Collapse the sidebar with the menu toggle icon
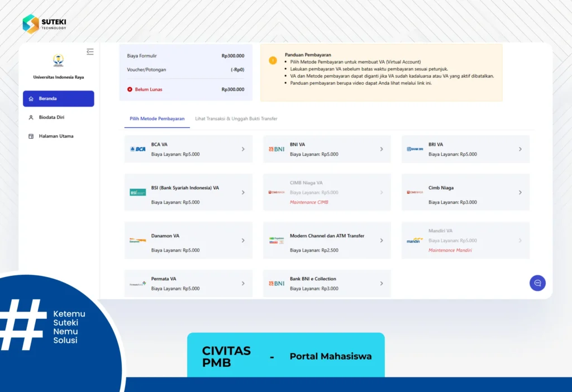This screenshot has width=572, height=392. (x=90, y=52)
